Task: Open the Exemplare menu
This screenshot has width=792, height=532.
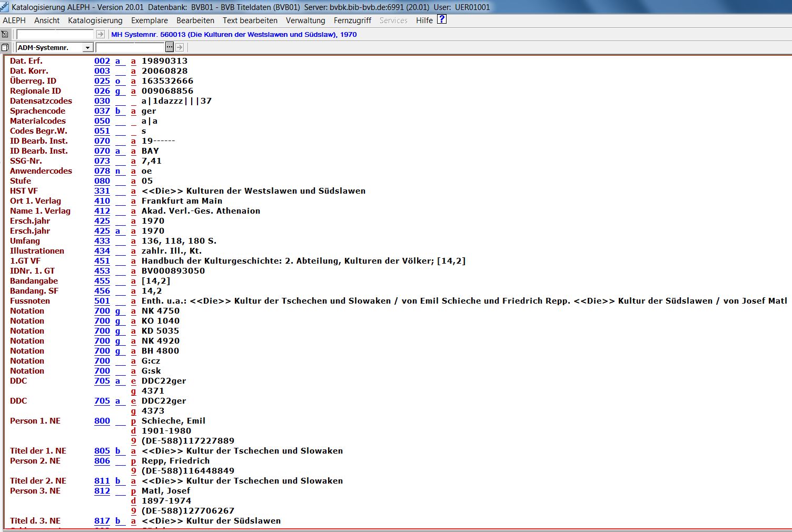Action: [149, 21]
